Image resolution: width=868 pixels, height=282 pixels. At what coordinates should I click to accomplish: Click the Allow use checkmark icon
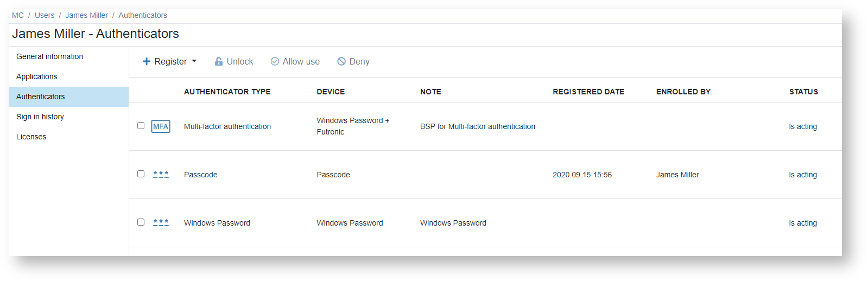click(275, 62)
